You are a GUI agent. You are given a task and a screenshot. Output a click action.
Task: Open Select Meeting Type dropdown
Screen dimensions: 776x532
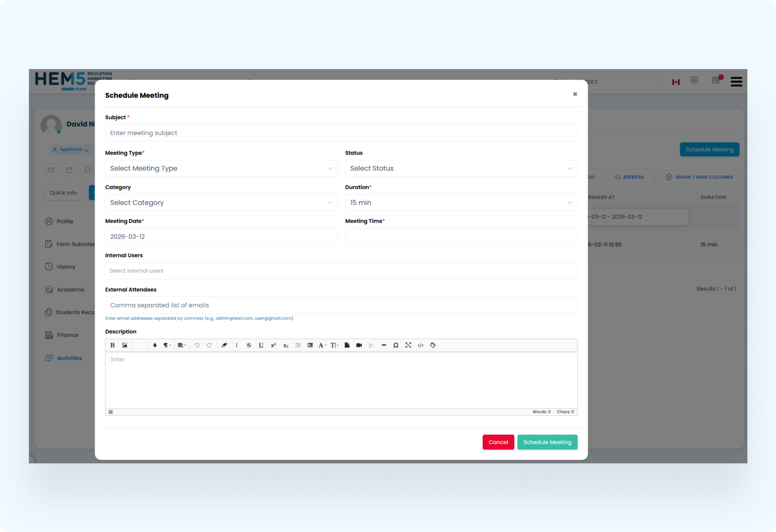[x=221, y=168]
